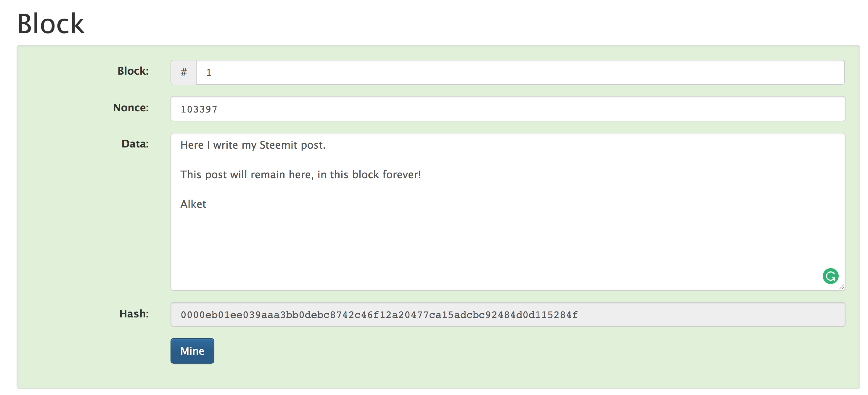Click the signature "Alket" in Data

(193, 204)
